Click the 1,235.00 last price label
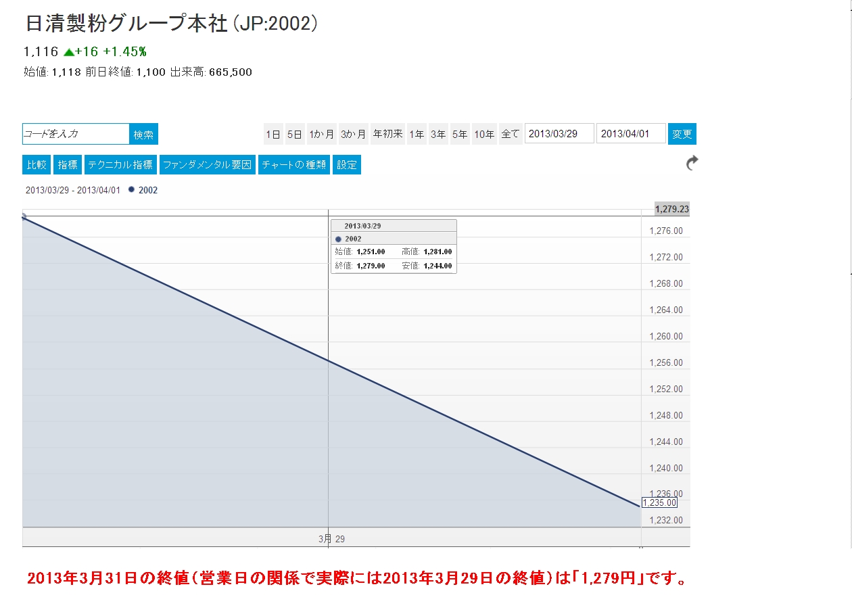852x616 pixels. (x=659, y=503)
